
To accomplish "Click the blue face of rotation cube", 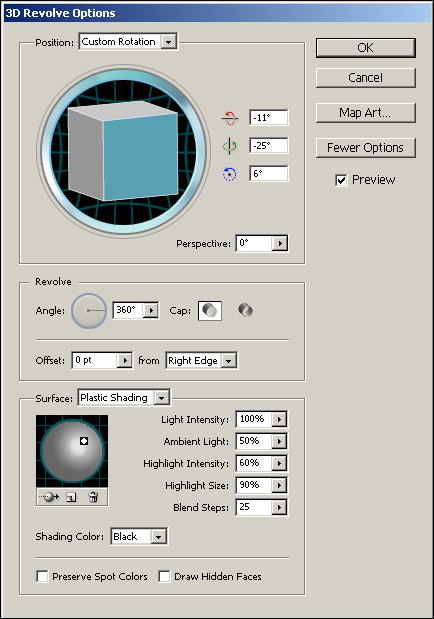I will pyautogui.click(x=140, y=157).
